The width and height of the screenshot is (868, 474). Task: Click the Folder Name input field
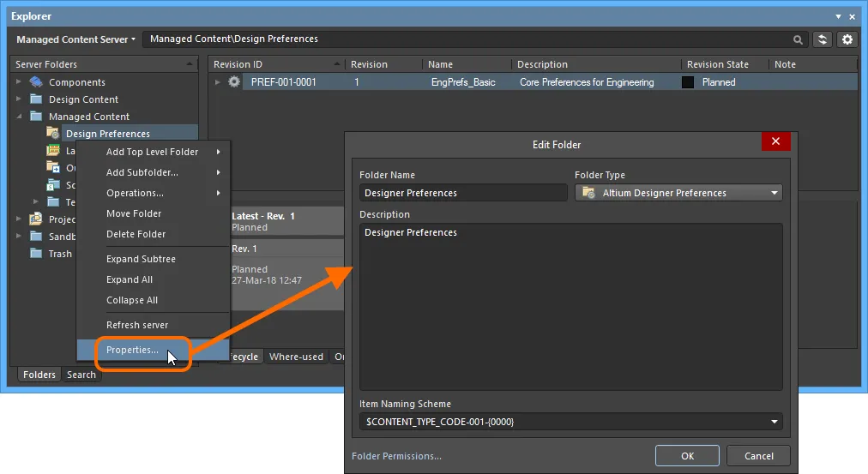point(463,193)
